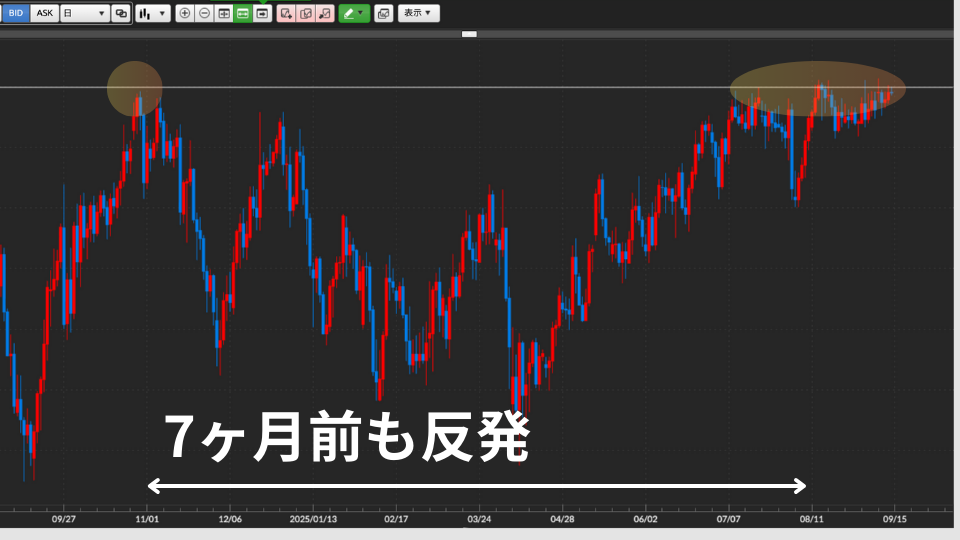Open the 表示 menu
Image resolution: width=960 pixels, height=540 pixels.
(418, 13)
